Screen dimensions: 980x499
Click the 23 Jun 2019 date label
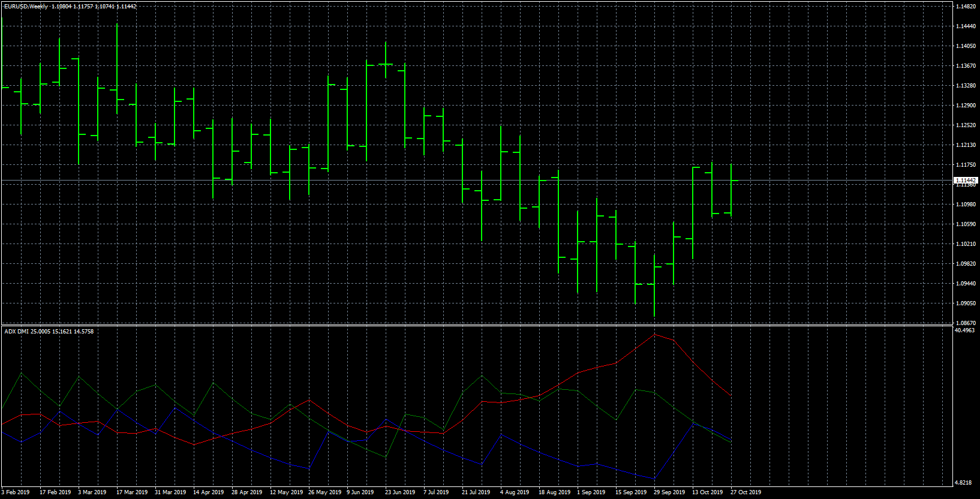400,492
